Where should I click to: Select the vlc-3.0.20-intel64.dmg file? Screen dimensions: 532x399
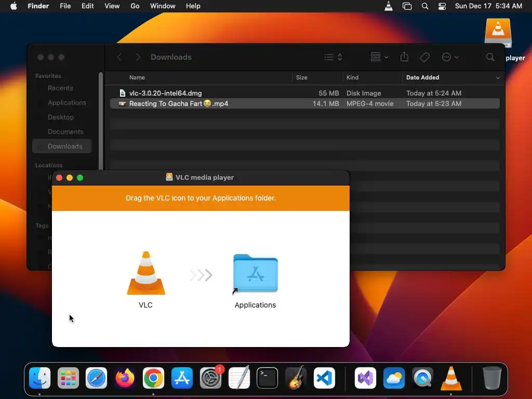[x=304, y=94]
